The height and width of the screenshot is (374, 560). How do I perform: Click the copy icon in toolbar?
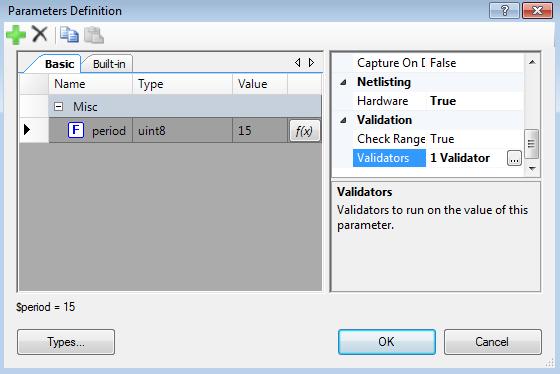click(69, 35)
